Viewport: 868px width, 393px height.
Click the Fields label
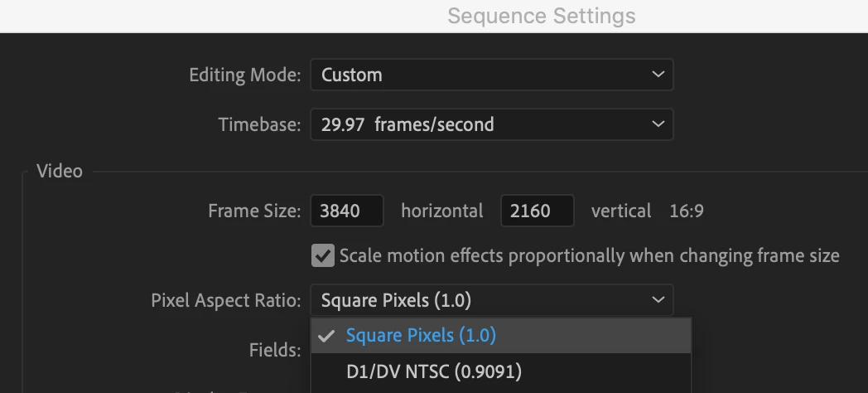point(274,350)
